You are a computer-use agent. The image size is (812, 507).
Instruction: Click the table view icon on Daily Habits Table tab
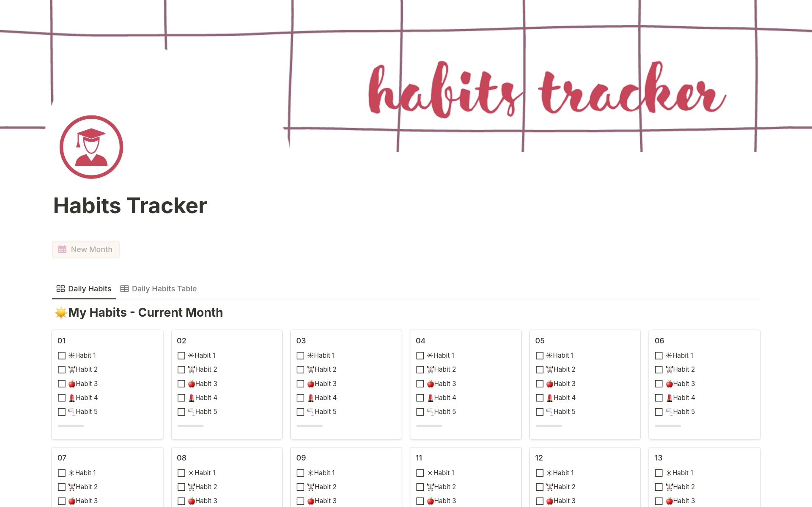click(124, 288)
